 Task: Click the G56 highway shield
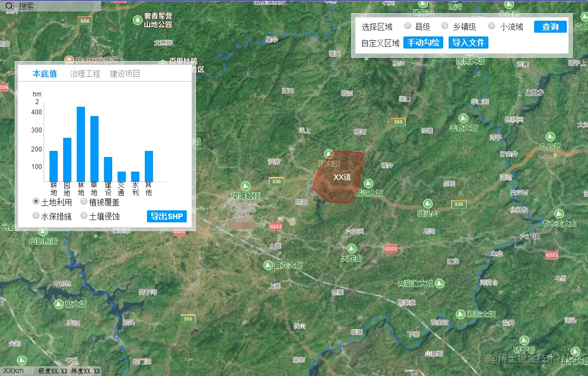85,21
